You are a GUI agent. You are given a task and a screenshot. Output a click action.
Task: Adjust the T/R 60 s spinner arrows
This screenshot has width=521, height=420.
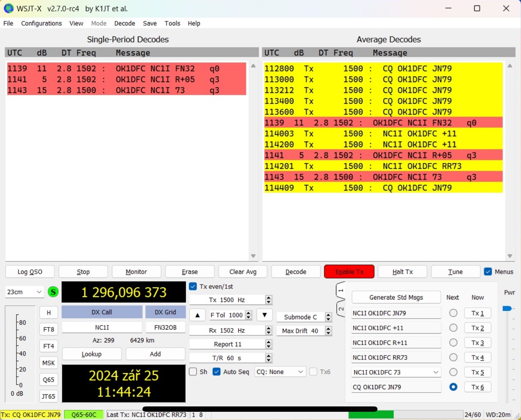coord(269,358)
